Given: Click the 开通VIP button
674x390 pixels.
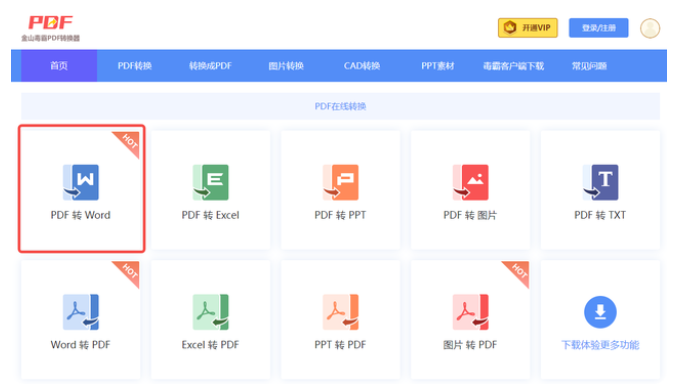Looking at the screenshot, I should pos(528,28).
